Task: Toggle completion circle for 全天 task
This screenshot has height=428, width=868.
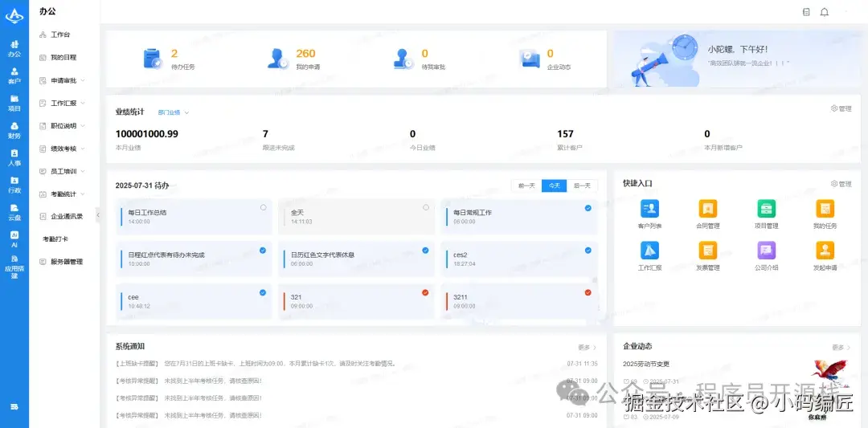Action: [426, 207]
